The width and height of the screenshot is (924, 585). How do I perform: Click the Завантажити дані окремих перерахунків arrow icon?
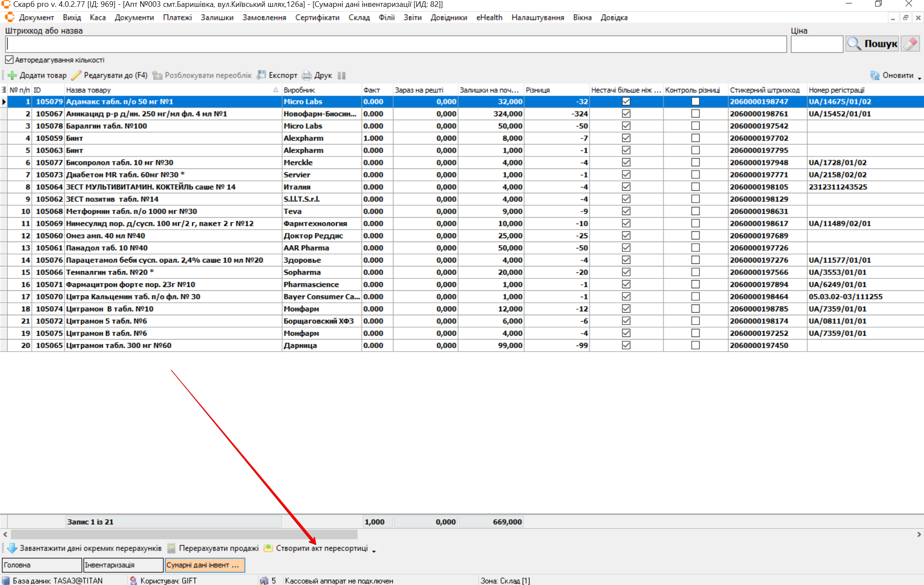click(x=12, y=548)
